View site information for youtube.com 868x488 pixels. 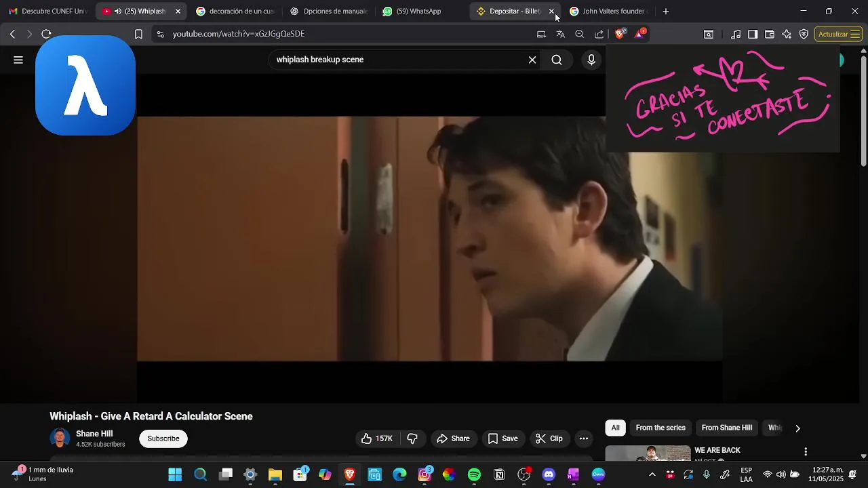[x=160, y=34]
